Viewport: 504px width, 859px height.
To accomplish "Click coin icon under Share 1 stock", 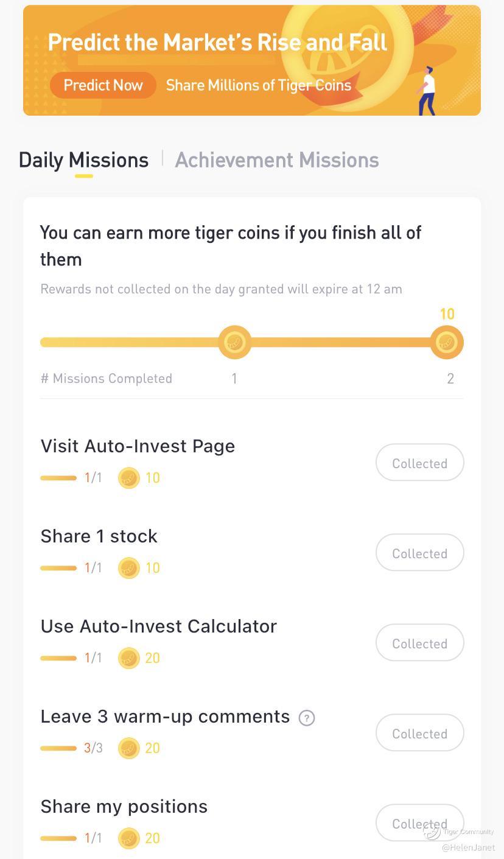I will click(128, 568).
